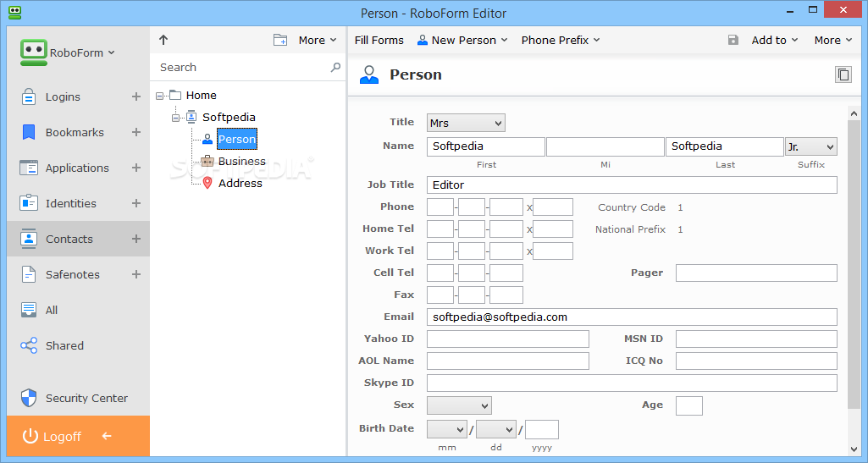Image resolution: width=868 pixels, height=463 pixels.
Task: Click the First name field
Action: tap(485, 146)
